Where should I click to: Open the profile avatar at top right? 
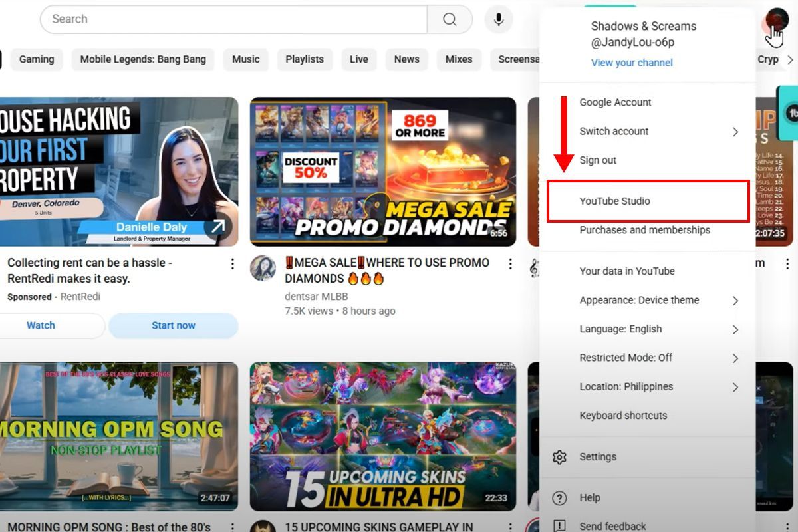tap(775, 20)
